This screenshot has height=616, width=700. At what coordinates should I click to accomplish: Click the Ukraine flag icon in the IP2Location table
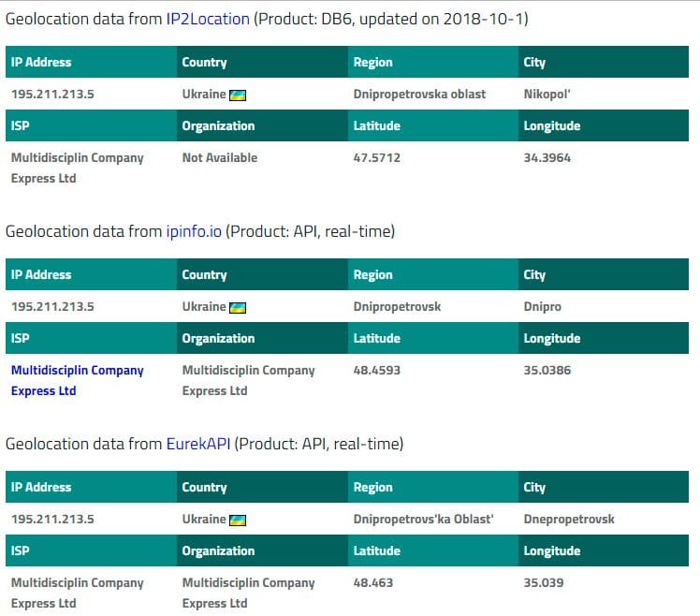[238, 95]
